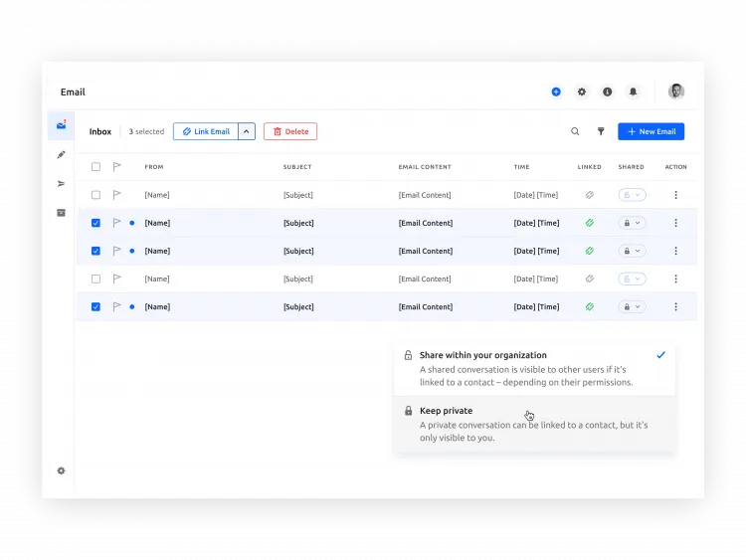Click grey link icon in first email row
746x560 pixels.
point(590,195)
